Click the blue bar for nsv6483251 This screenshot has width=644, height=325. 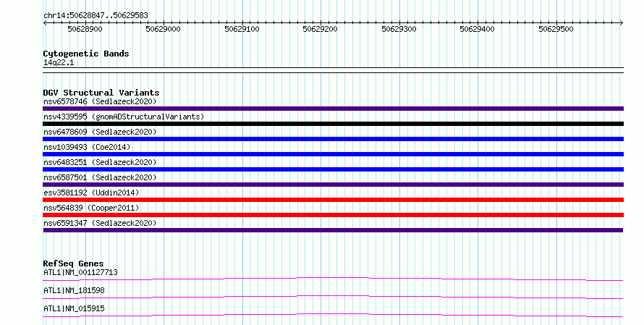[333, 169]
